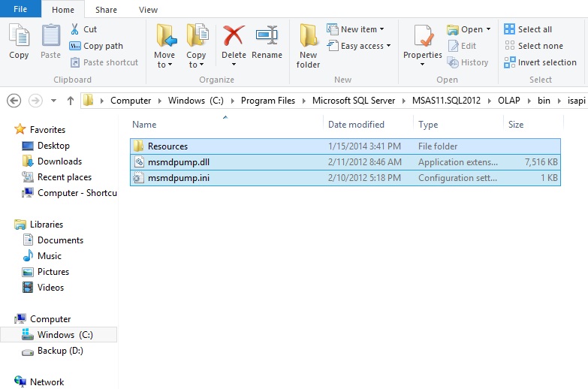Select the Resources folder row
Viewport: 588px width, 389px height.
tap(345, 146)
